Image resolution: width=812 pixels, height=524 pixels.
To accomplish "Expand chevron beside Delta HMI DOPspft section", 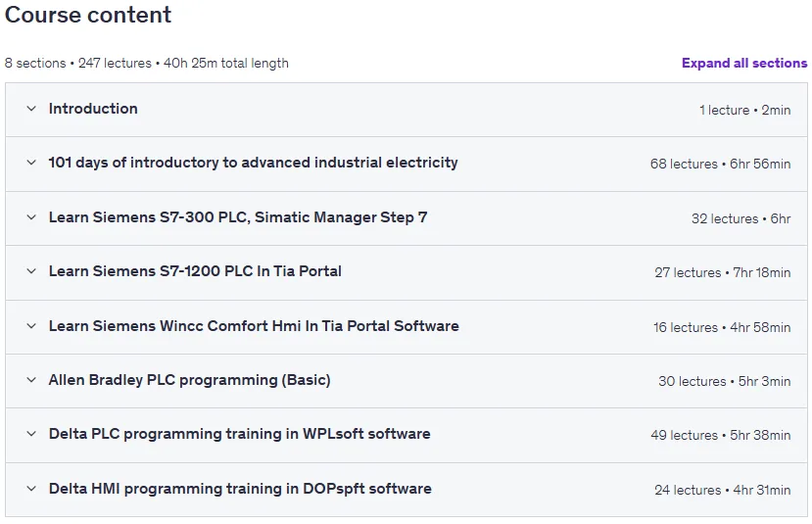I will pos(31,489).
